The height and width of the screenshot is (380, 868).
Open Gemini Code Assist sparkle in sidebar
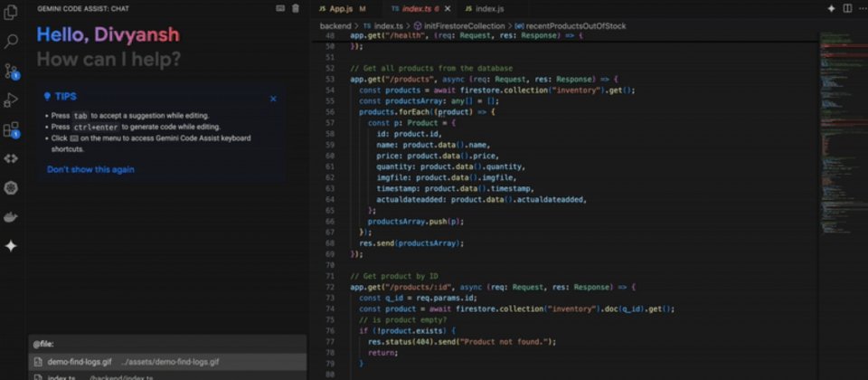12,246
